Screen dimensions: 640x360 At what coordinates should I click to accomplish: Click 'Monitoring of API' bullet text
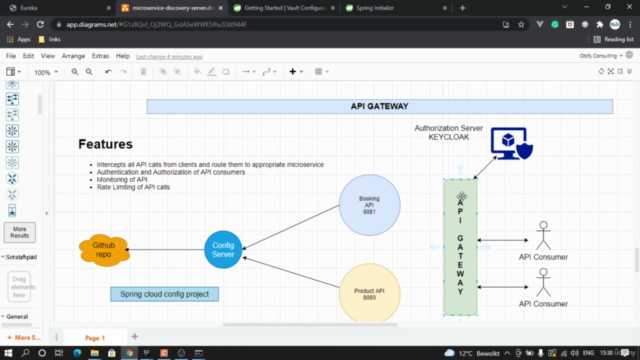[x=122, y=180]
